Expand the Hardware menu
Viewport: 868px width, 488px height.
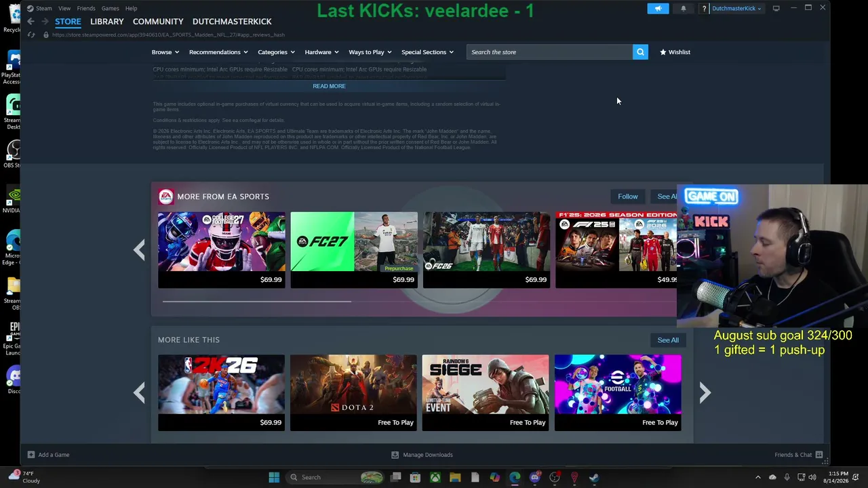[321, 52]
